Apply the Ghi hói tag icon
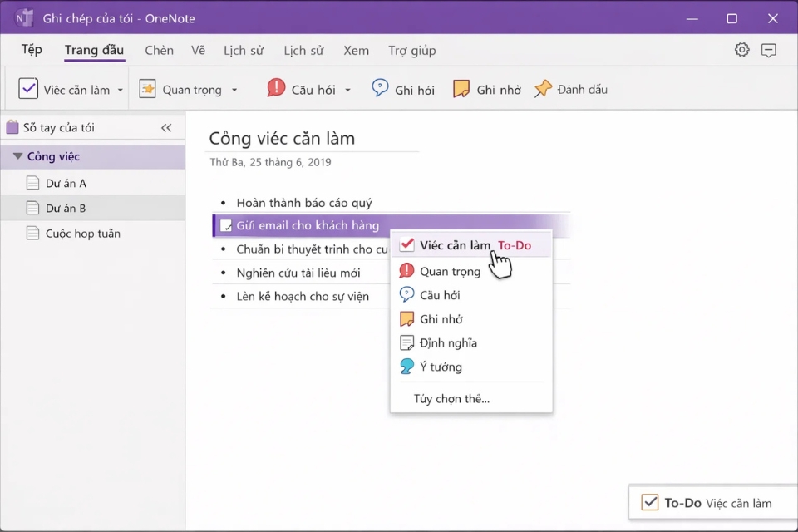 [382, 88]
